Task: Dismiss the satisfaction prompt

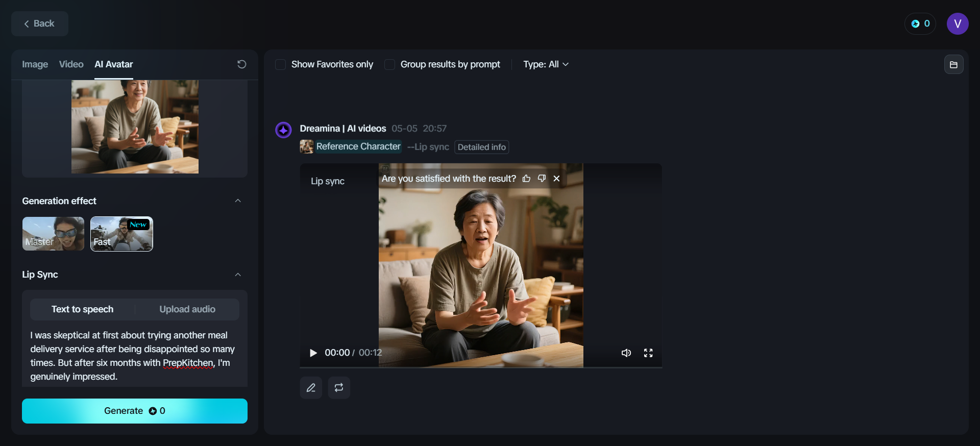Action: pos(556,179)
